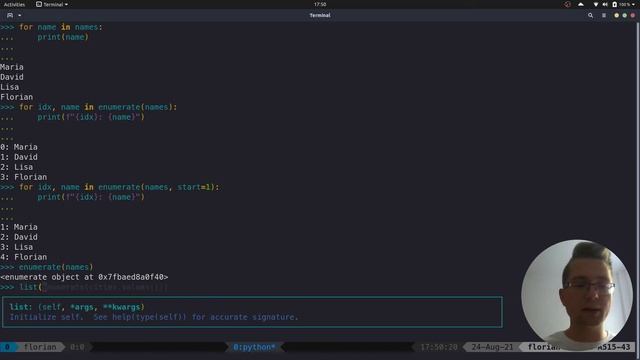Close the Terminal window
640x360 pixels.
[x=633, y=15]
